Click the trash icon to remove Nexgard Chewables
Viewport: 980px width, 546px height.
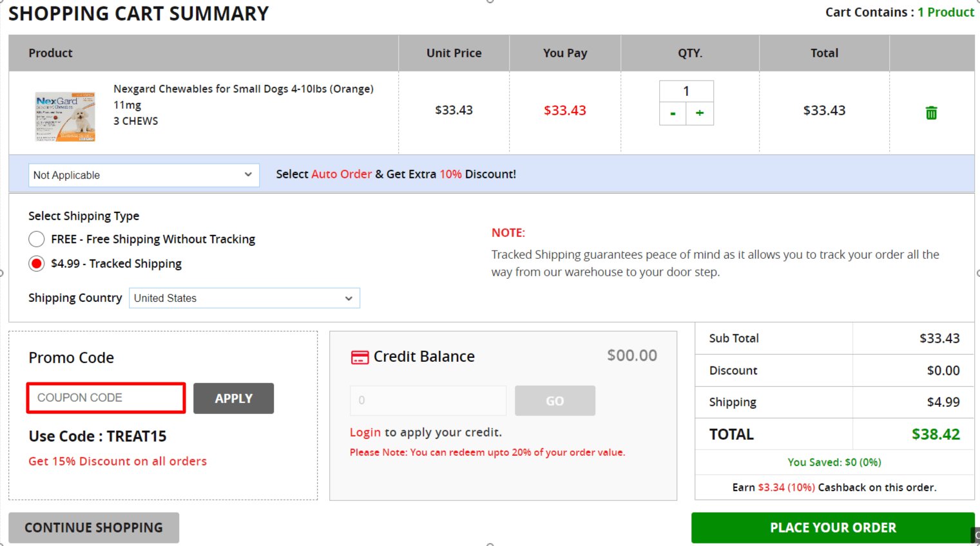point(931,112)
